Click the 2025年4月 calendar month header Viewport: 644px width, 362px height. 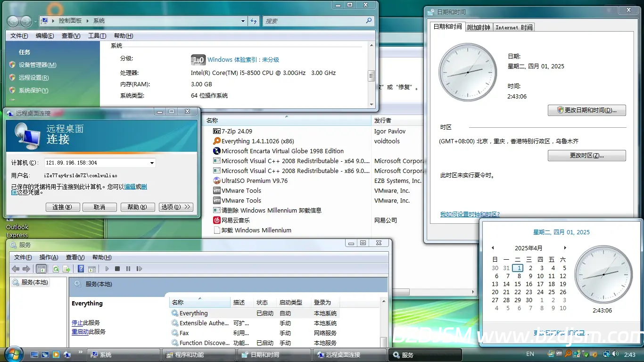(528, 248)
